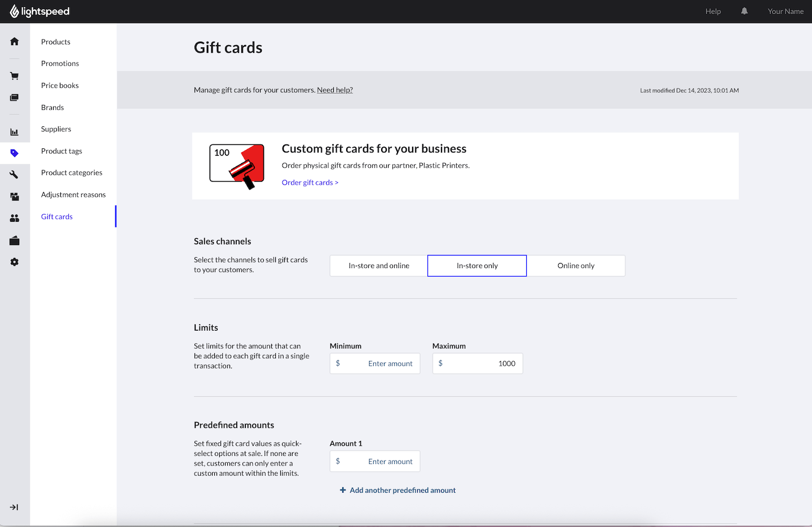The height and width of the screenshot is (527, 812).
Task: Open the inventory boxes icon
Action: [15, 196]
